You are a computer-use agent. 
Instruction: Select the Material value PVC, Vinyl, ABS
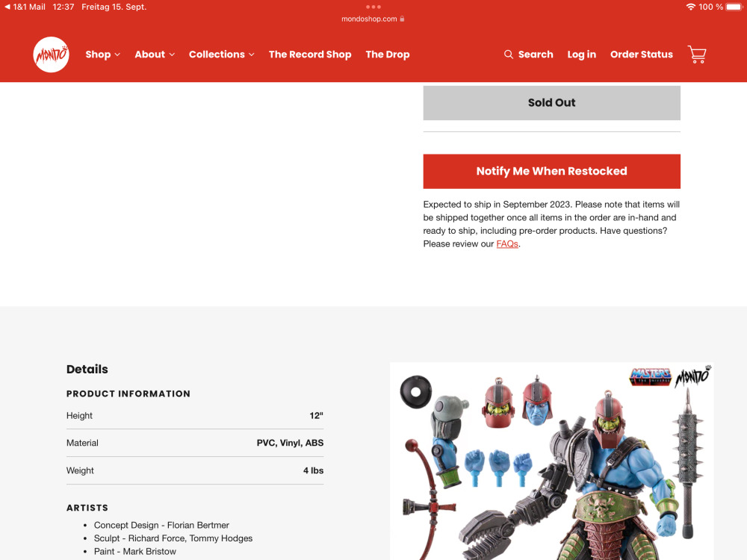point(290,443)
